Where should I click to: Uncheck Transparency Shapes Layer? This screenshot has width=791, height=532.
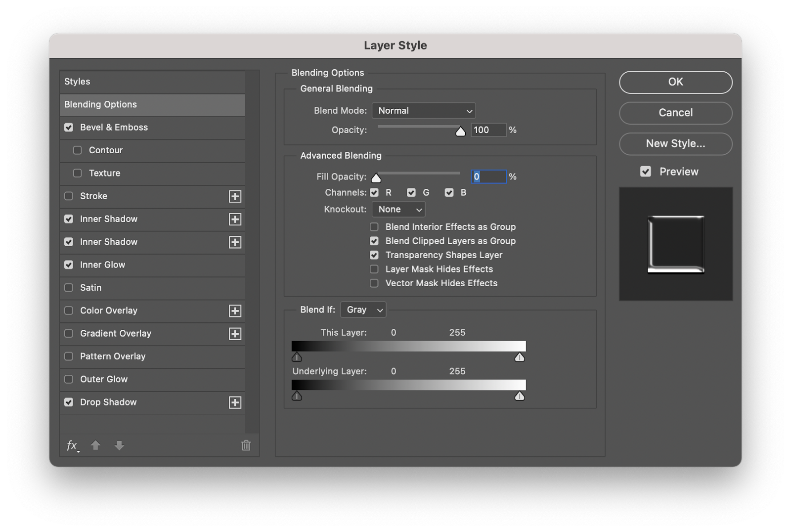(x=374, y=255)
